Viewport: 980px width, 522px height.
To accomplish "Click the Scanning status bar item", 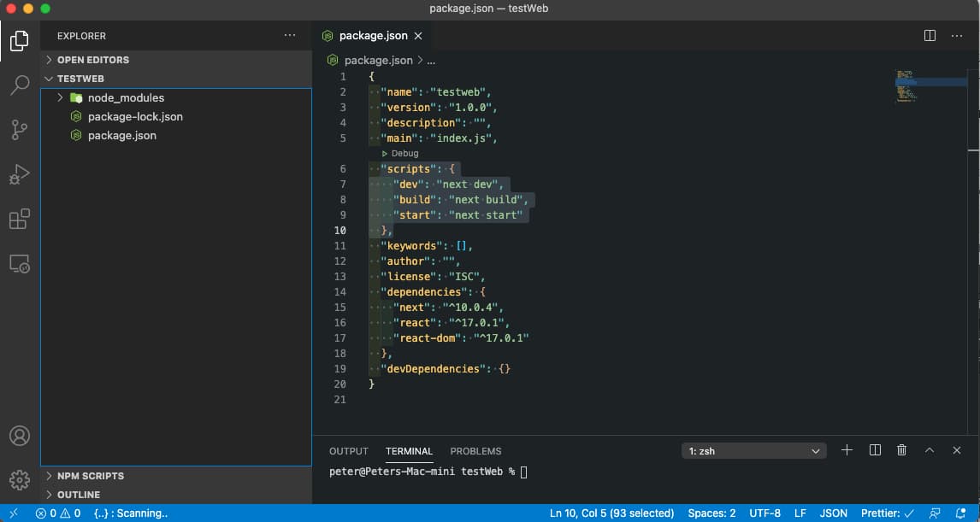I will pos(131,513).
